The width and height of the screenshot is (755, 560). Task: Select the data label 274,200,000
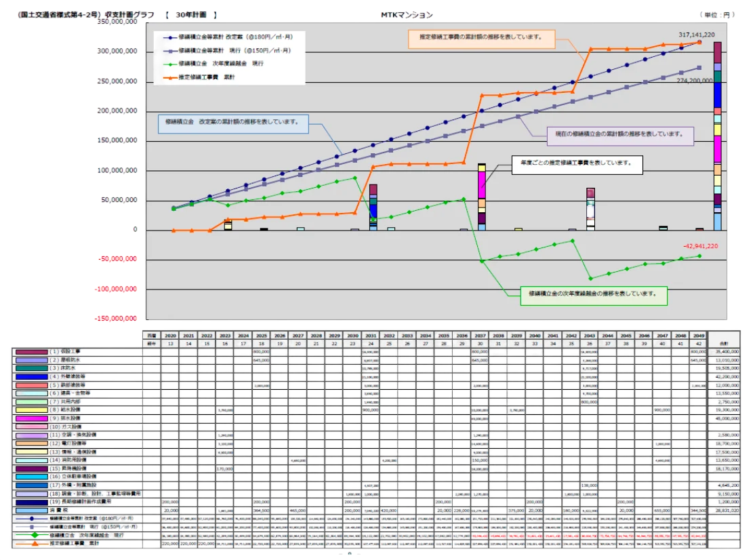694,81
